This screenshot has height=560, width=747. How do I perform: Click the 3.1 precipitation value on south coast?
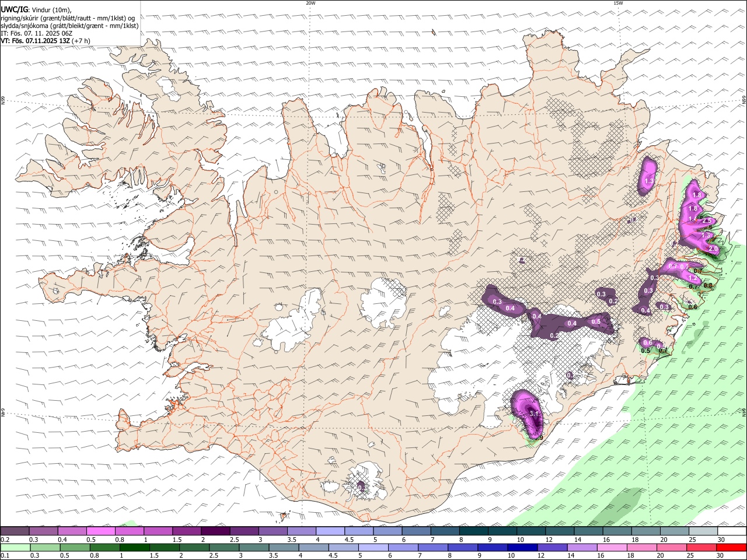(533, 414)
